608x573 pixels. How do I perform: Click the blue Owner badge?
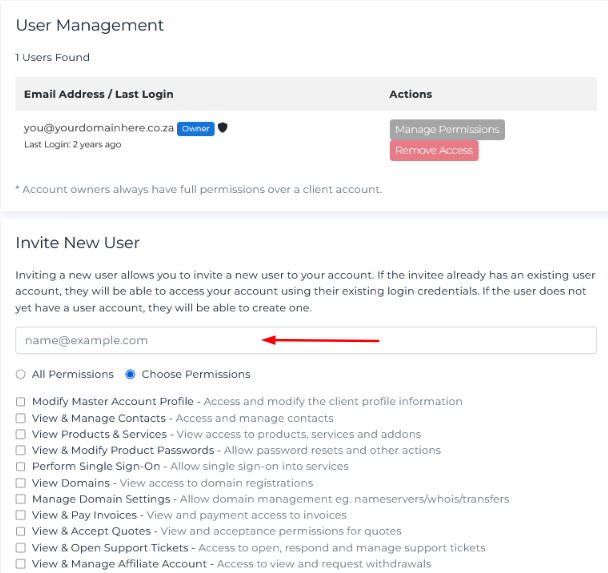(x=195, y=128)
